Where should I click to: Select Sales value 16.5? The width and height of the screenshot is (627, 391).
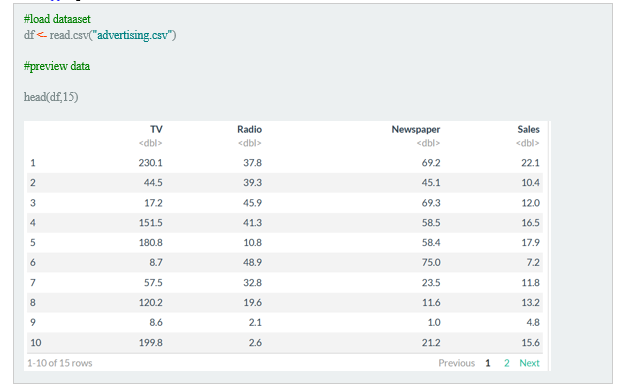[x=530, y=223]
